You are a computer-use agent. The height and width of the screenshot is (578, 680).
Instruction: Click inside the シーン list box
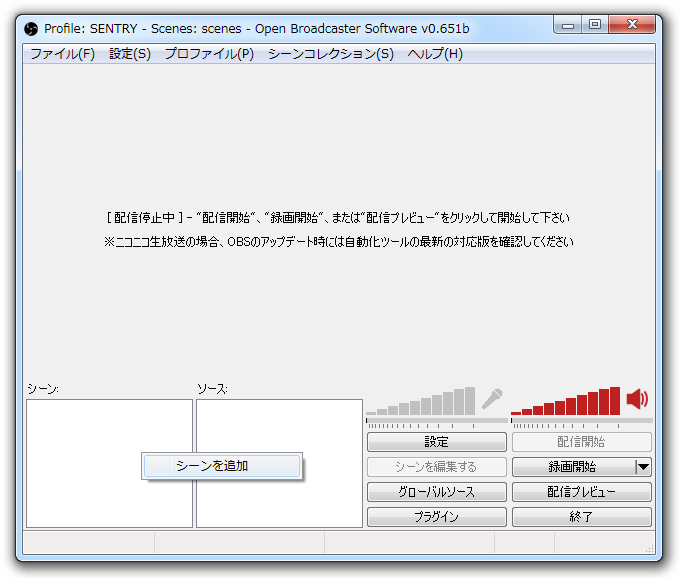tap(109, 464)
